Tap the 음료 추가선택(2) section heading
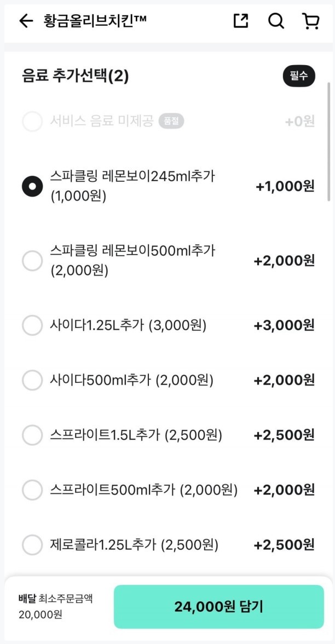This screenshot has width=335, height=644. pyautogui.click(x=76, y=76)
